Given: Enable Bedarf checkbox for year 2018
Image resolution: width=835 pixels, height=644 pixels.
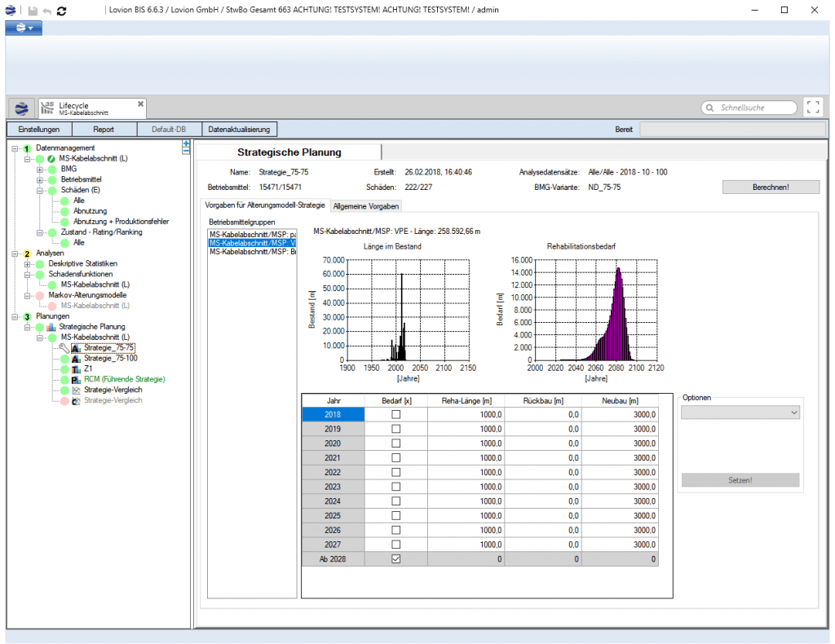Looking at the screenshot, I should pyautogui.click(x=396, y=415).
